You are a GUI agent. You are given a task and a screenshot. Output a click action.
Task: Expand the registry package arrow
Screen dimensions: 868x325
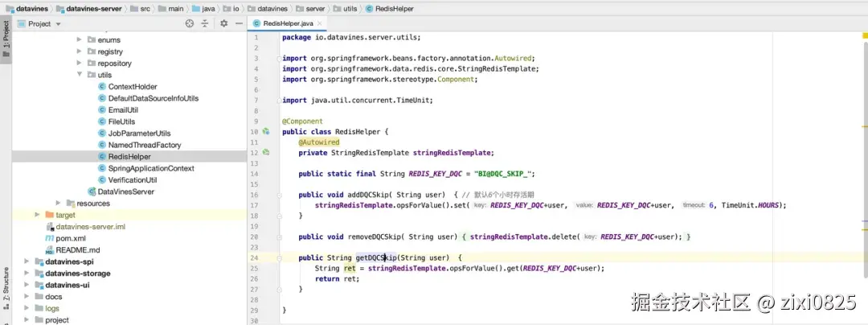click(79, 51)
